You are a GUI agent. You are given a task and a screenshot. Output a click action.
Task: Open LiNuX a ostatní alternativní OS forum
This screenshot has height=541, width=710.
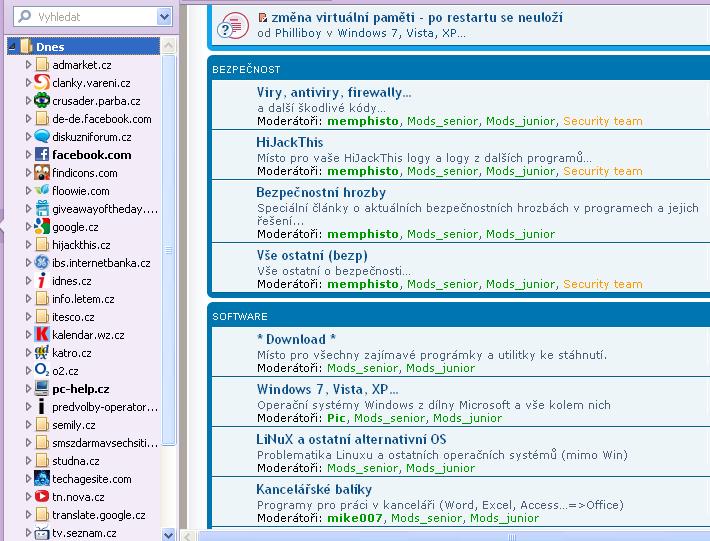pyautogui.click(x=351, y=439)
